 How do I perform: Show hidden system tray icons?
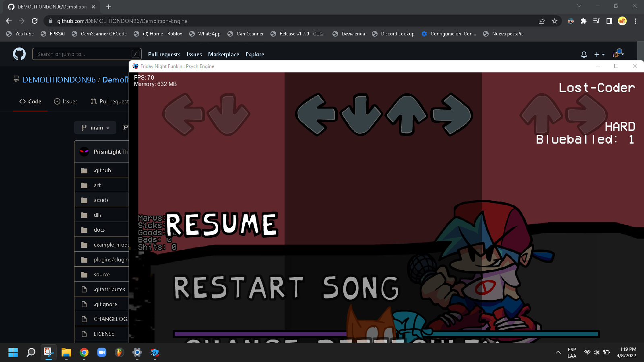558,352
